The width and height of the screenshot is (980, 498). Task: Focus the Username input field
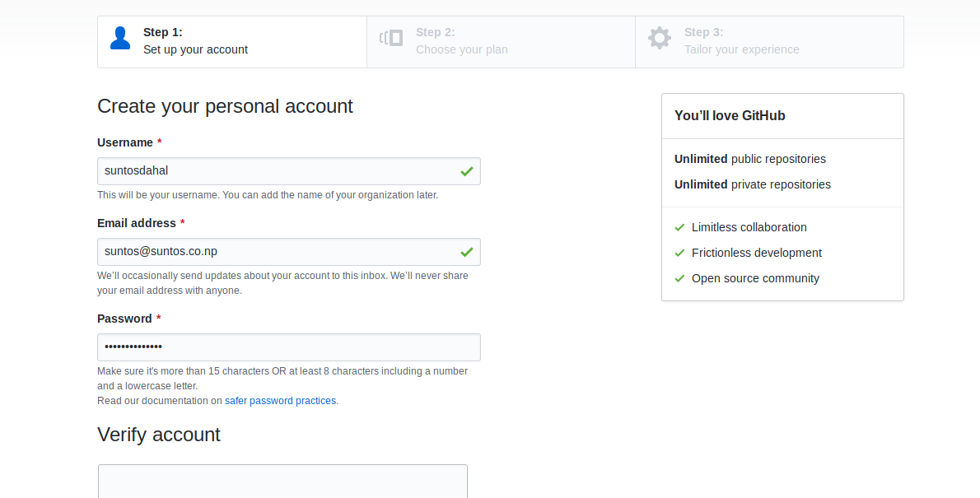click(289, 171)
